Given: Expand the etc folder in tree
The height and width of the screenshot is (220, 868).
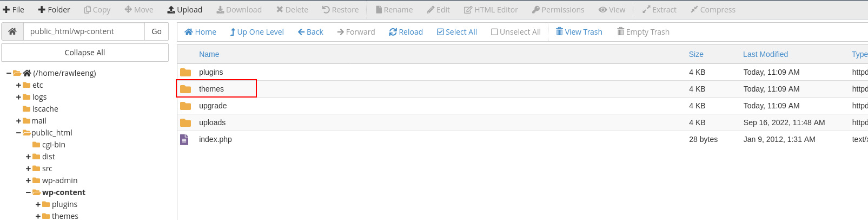Looking at the screenshot, I should (18, 85).
